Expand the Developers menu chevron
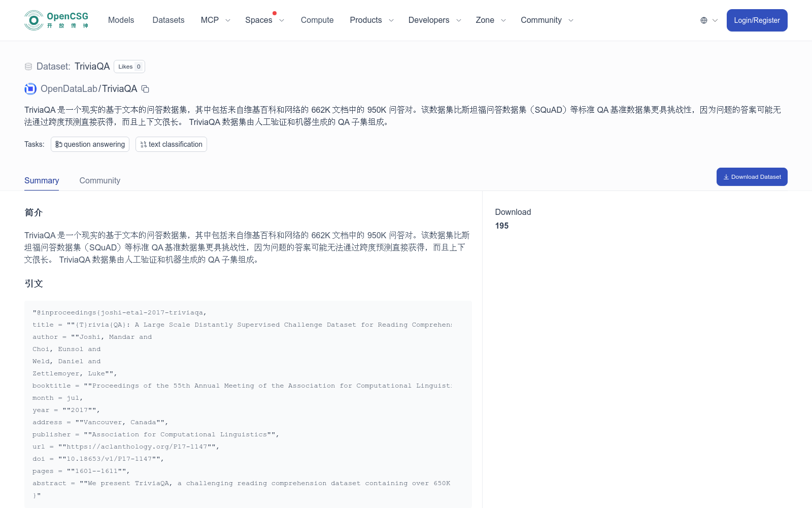The height and width of the screenshot is (508, 812). coord(459,20)
